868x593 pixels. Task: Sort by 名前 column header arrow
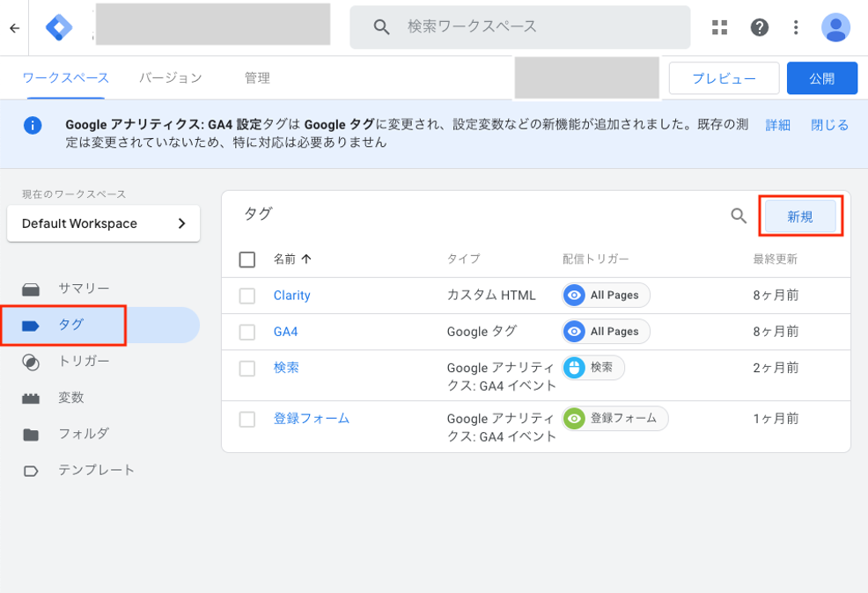pos(306,260)
